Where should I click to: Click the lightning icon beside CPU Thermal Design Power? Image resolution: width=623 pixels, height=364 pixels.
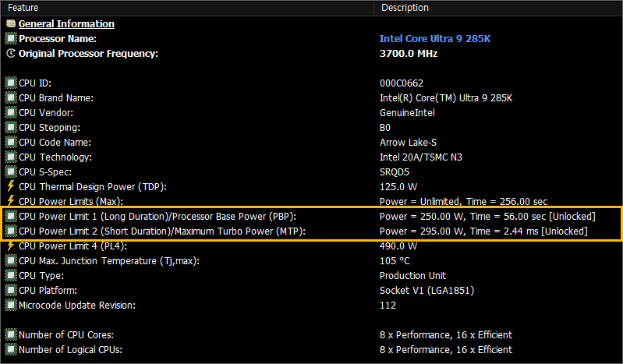pos(11,186)
